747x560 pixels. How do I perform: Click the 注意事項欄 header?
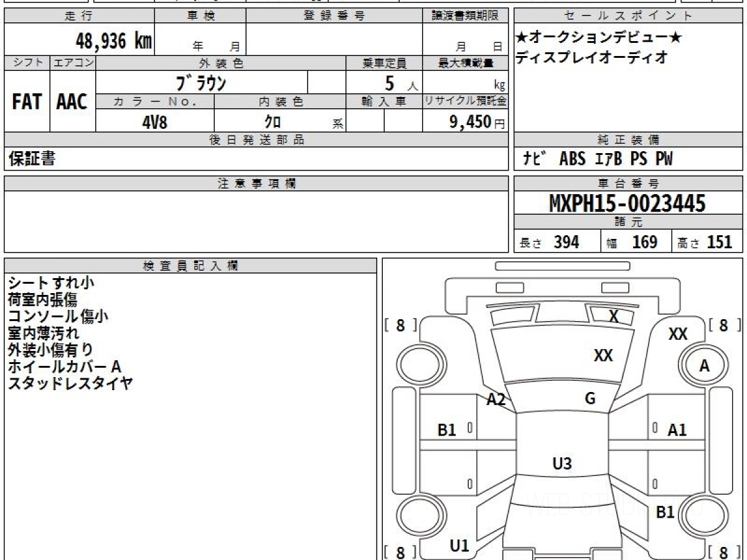tap(256, 183)
